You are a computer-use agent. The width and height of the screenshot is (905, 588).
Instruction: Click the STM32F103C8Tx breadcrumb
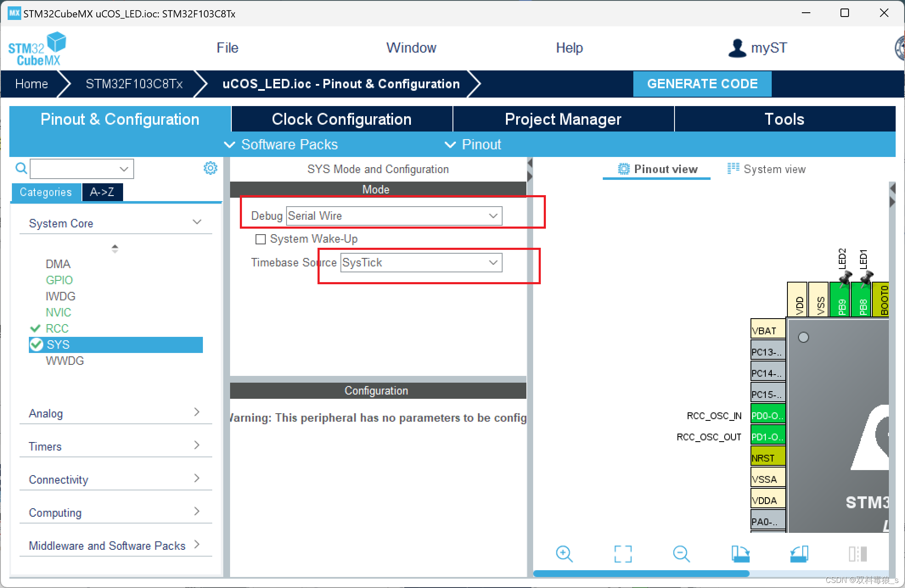(134, 84)
